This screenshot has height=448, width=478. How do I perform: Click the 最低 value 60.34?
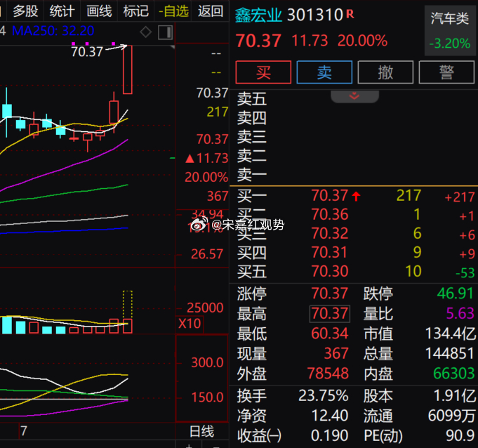pyautogui.click(x=329, y=334)
